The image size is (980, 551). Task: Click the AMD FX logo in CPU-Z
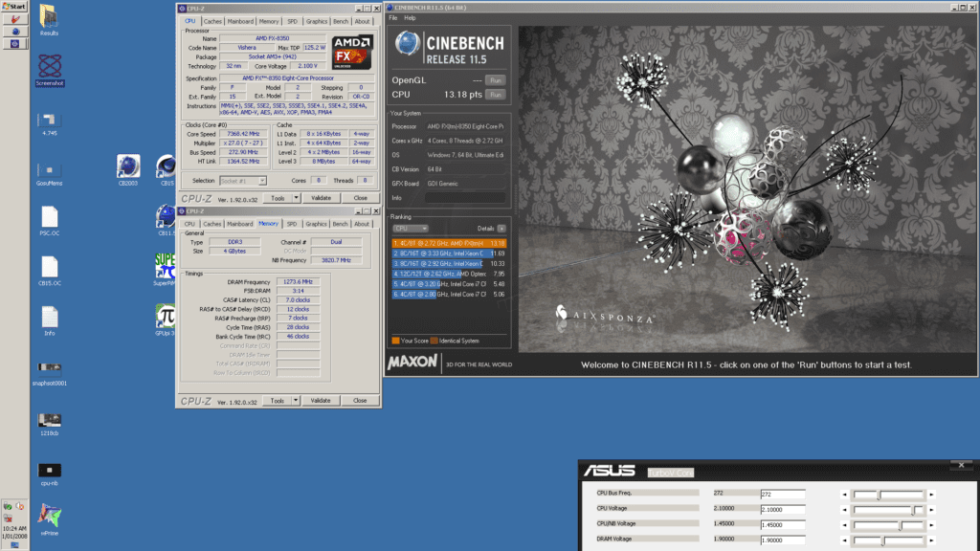tap(352, 52)
